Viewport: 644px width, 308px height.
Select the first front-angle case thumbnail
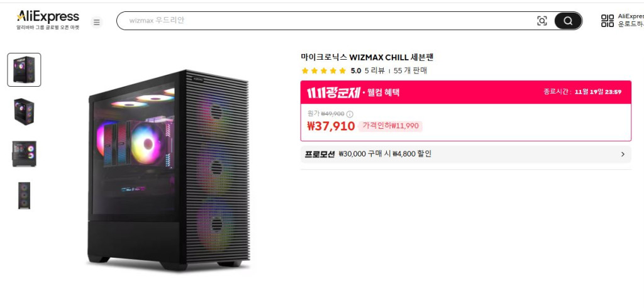point(25,70)
